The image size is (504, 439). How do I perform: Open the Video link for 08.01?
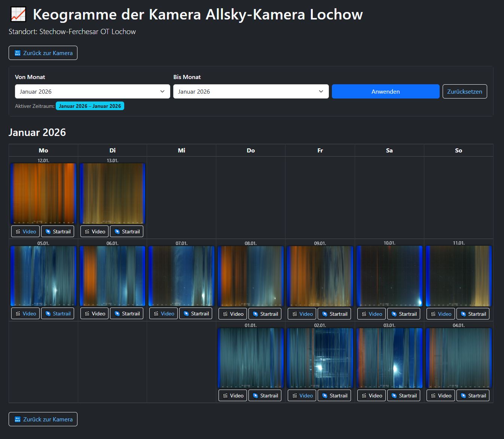click(x=232, y=314)
